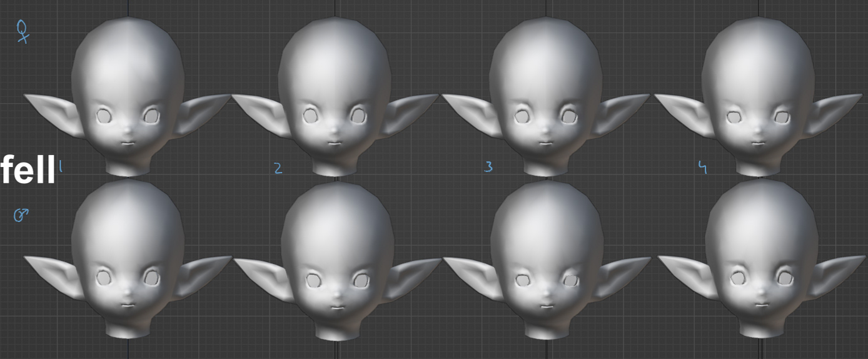Select female-row head model above number 1

tap(128, 97)
